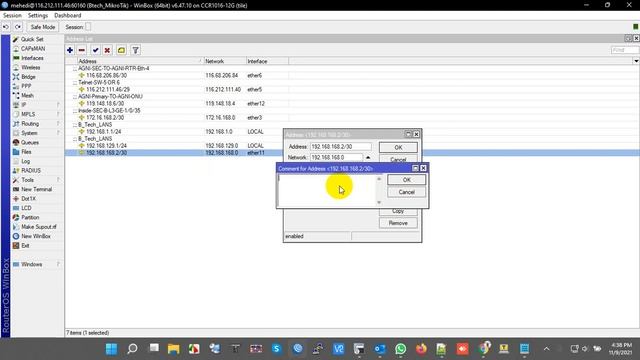
Task: Open the Session menu
Action: pyautogui.click(x=12, y=16)
